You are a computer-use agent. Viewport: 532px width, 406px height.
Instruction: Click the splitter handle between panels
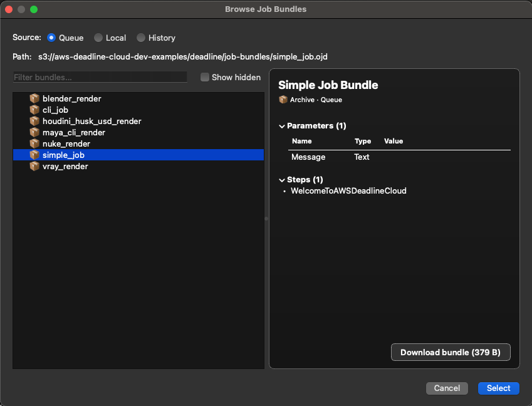pos(266,219)
